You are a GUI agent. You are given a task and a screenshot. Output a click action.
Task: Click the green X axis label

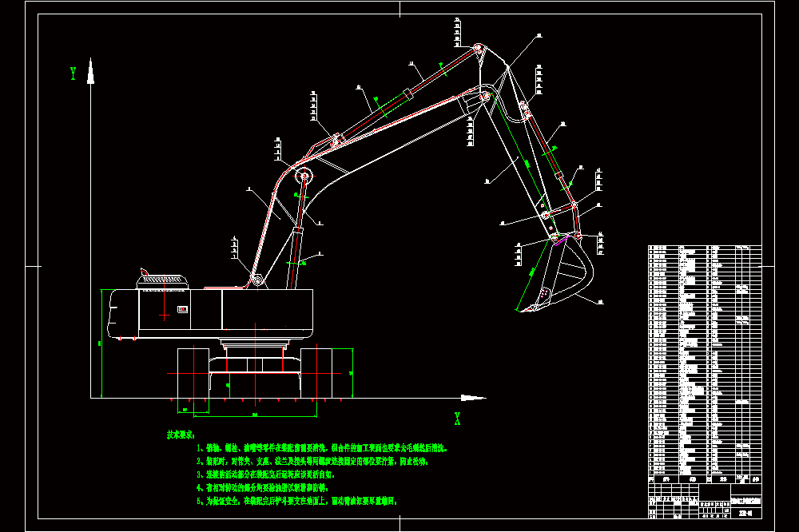457,419
